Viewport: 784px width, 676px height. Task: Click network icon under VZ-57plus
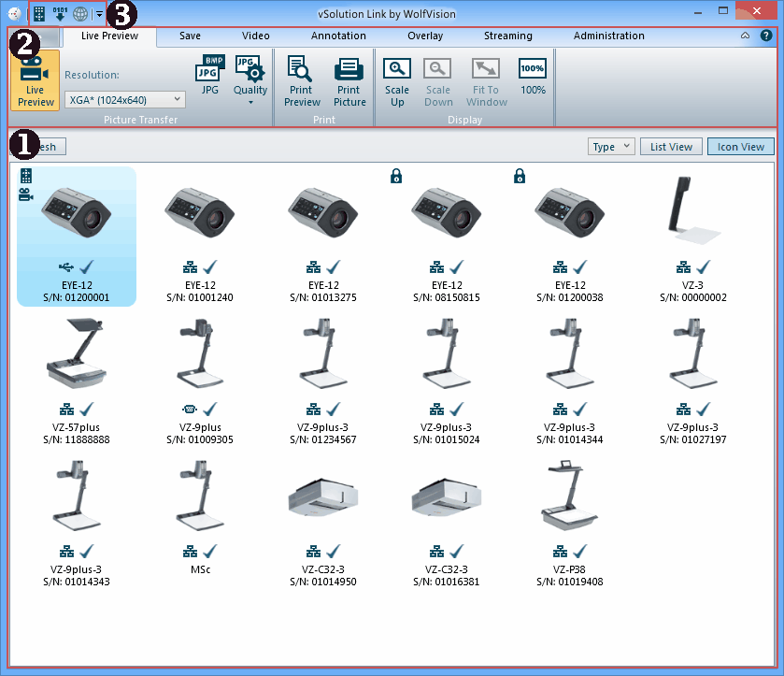(66, 410)
